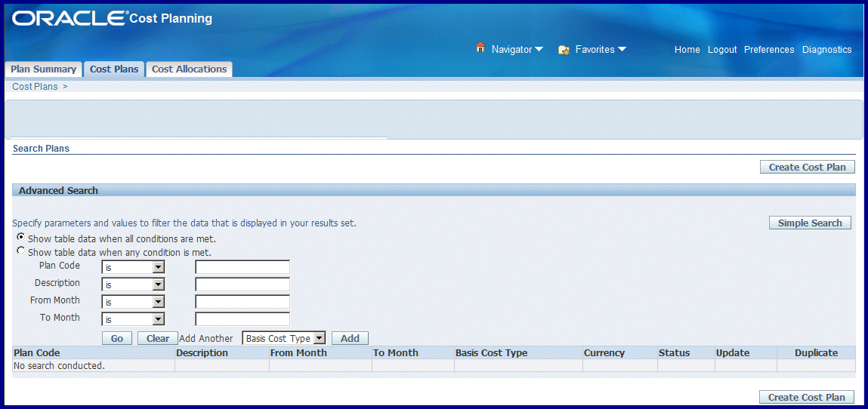Select 'any condition is met' radio button
This screenshot has height=409, width=868.
(21, 251)
